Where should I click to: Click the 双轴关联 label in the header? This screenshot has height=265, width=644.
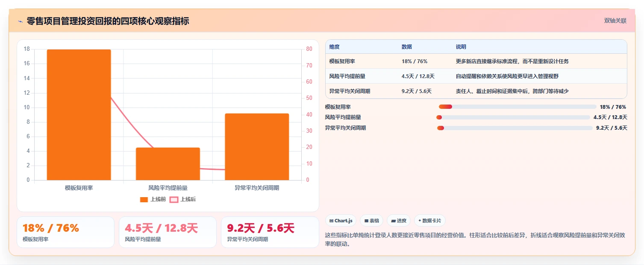615,21
